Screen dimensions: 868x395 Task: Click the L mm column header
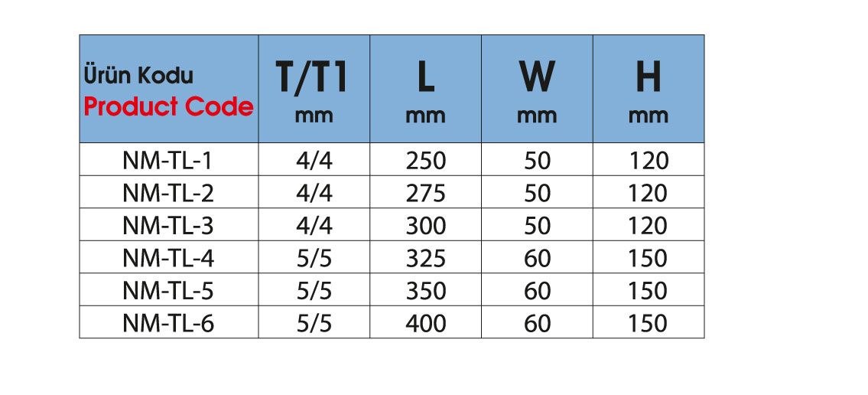coord(425,89)
